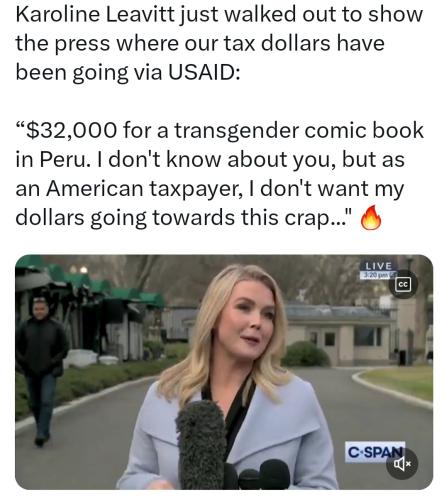Turn on closed captions with CC button
The image size is (444, 500).
pyautogui.click(x=403, y=284)
